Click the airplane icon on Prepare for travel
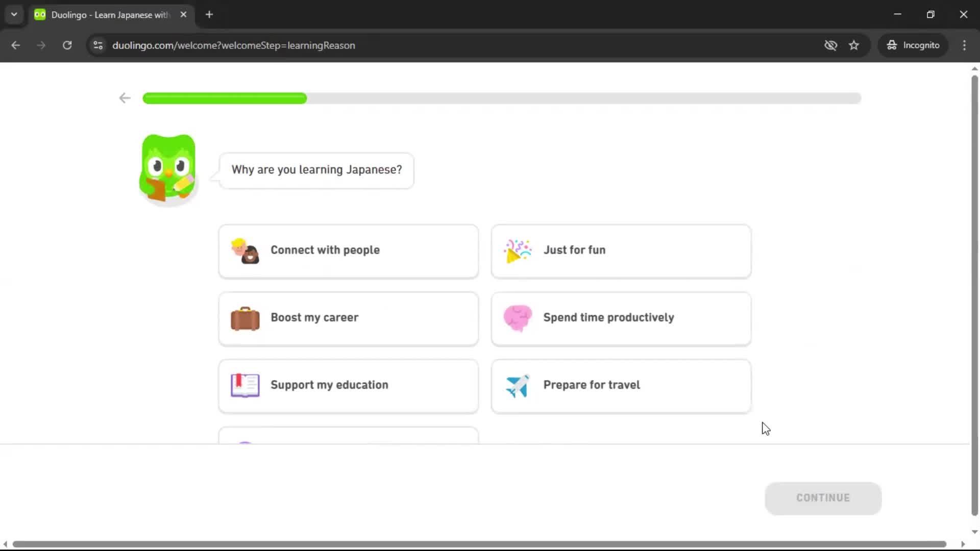980x551 pixels. (517, 386)
